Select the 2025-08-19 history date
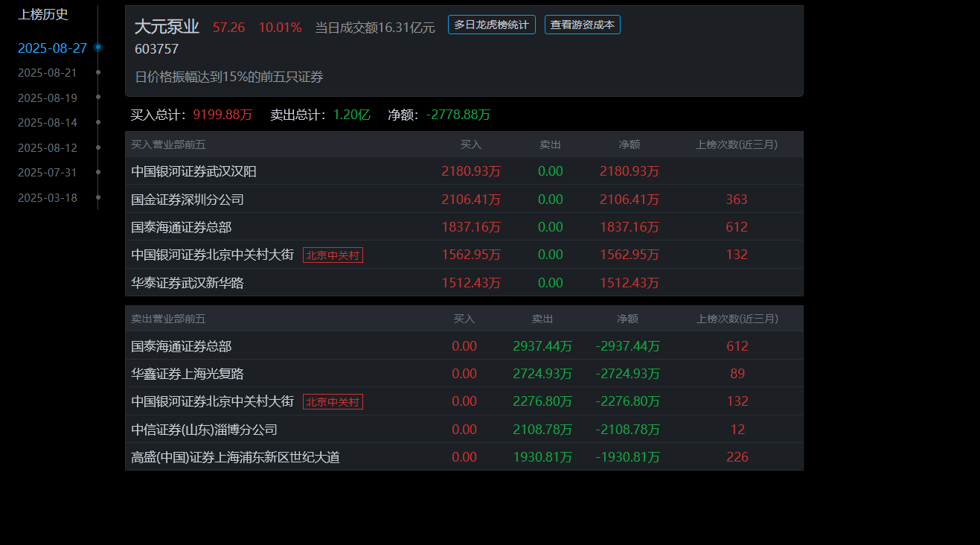Screen dimensions: 980x545 (47, 98)
